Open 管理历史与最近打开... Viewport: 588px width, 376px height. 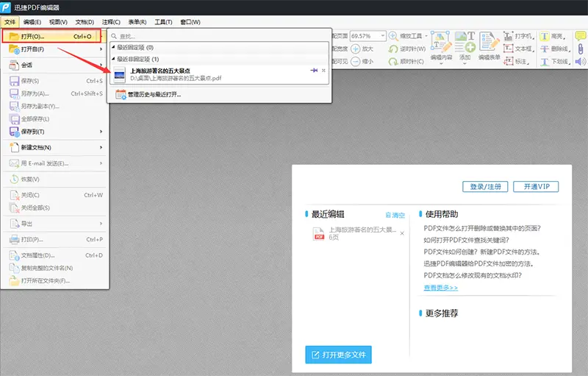point(148,95)
